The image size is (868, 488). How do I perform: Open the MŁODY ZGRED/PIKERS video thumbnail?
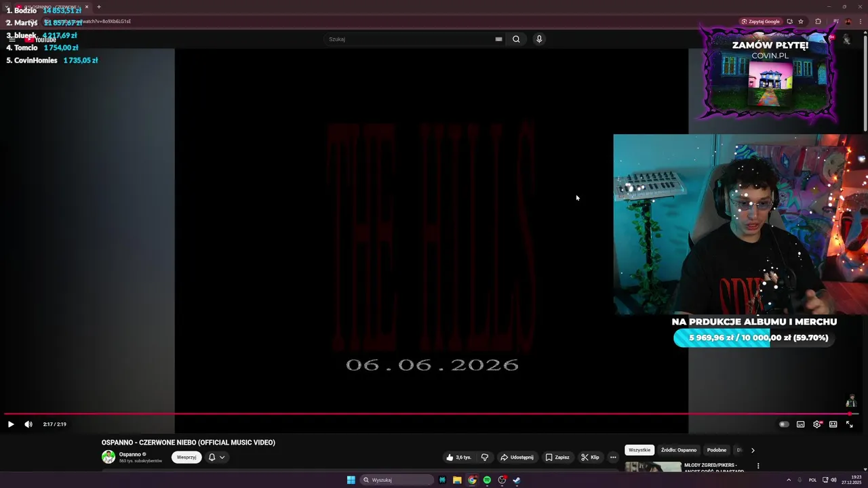tap(653, 467)
